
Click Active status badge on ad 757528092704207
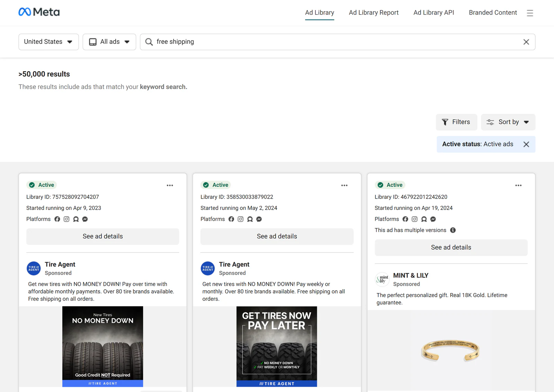point(42,185)
